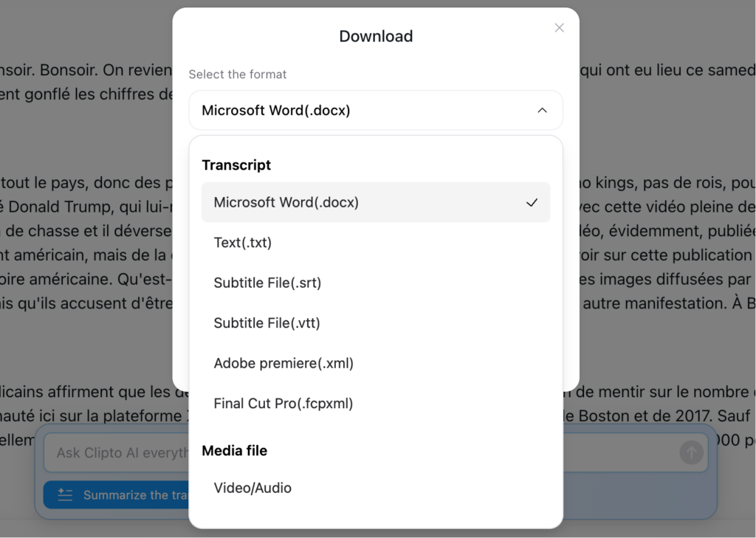The width and height of the screenshot is (756, 538).
Task: Collapse the format dropdown chevron
Action: click(543, 111)
